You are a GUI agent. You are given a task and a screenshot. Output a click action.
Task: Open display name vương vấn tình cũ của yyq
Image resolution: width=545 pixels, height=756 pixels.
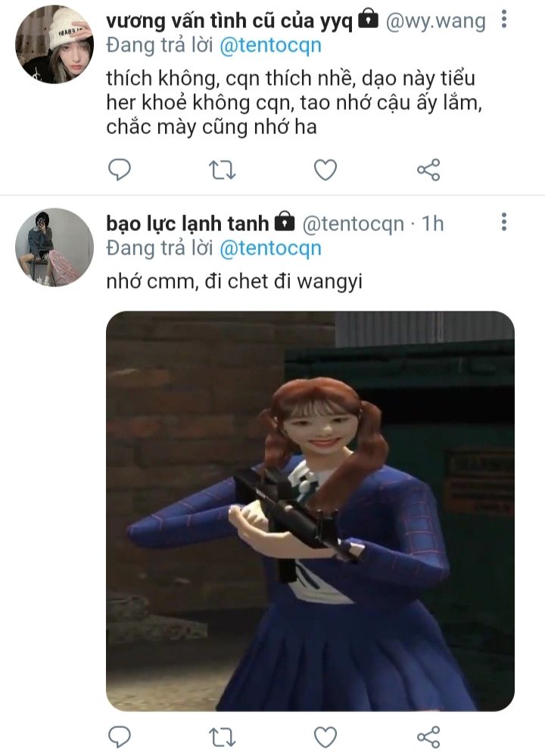pos(229,20)
